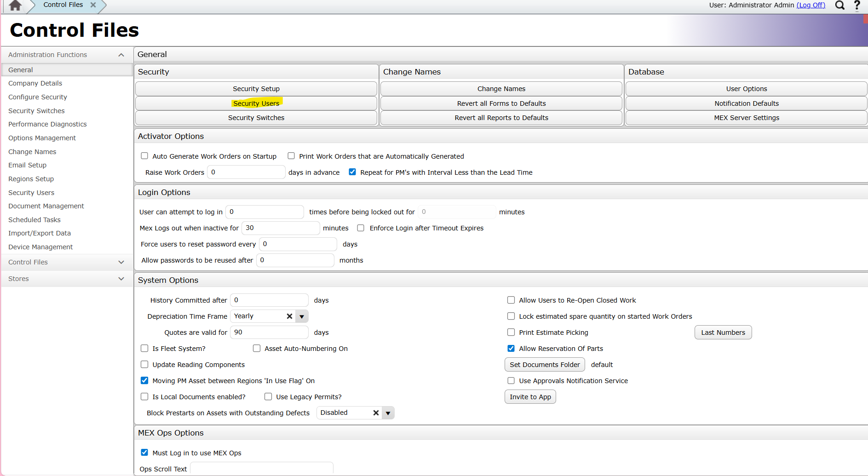Click the help question mark icon

pyautogui.click(x=857, y=6)
